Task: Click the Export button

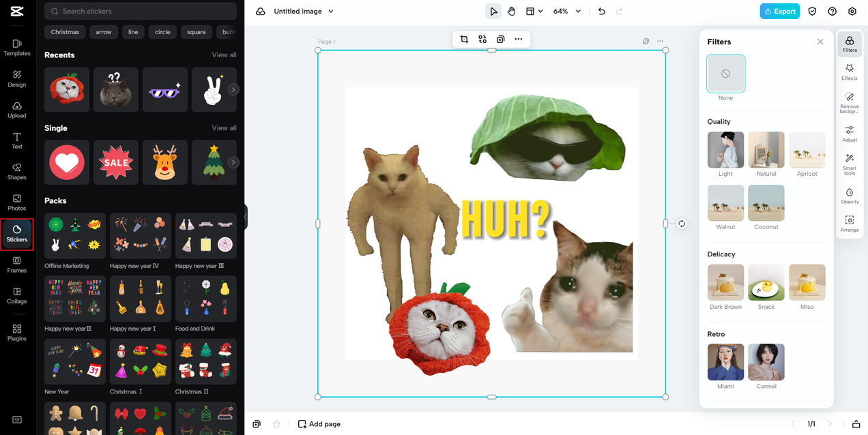Action: coord(780,12)
